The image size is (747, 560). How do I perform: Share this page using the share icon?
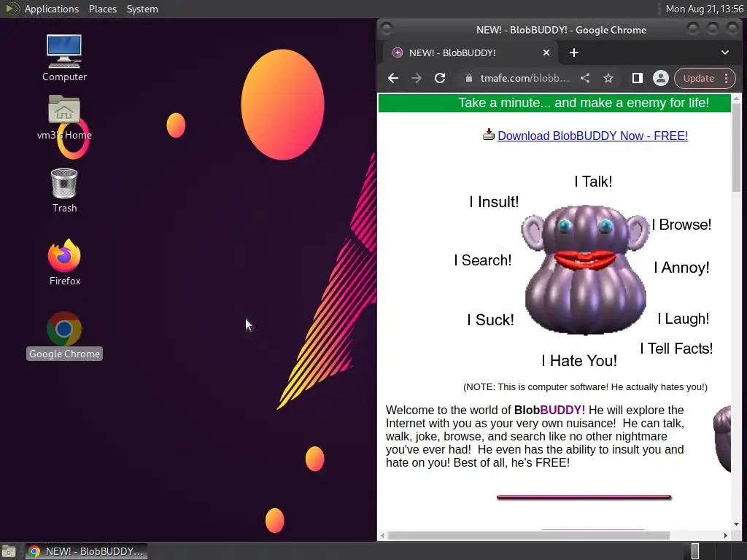tap(585, 78)
